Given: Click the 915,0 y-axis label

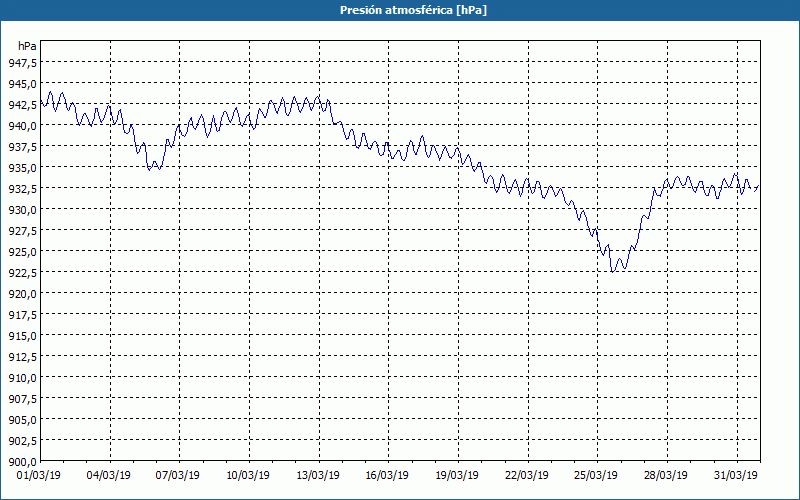Looking at the screenshot, I should (22, 336).
